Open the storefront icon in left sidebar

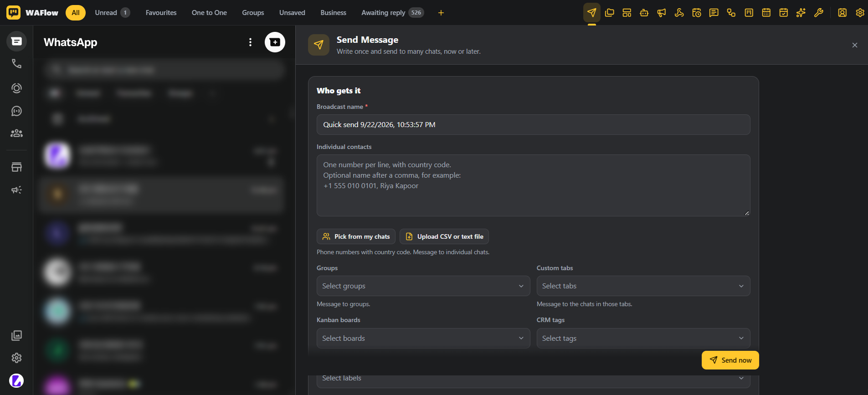pos(16,167)
